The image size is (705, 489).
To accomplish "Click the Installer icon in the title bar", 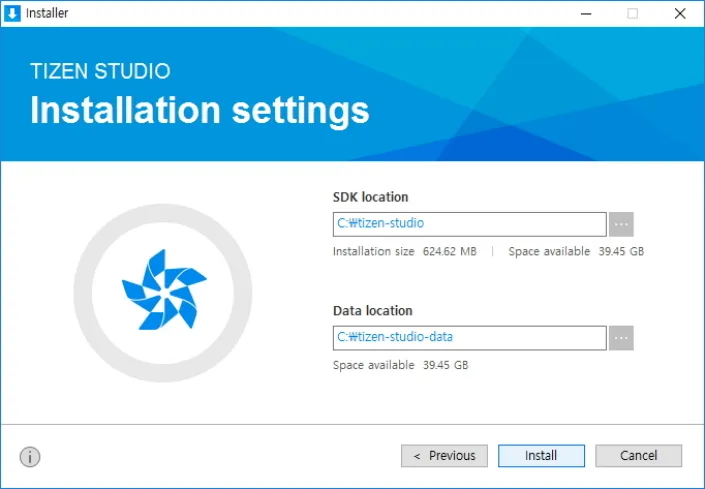I will pyautogui.click(x=13, y=13).
